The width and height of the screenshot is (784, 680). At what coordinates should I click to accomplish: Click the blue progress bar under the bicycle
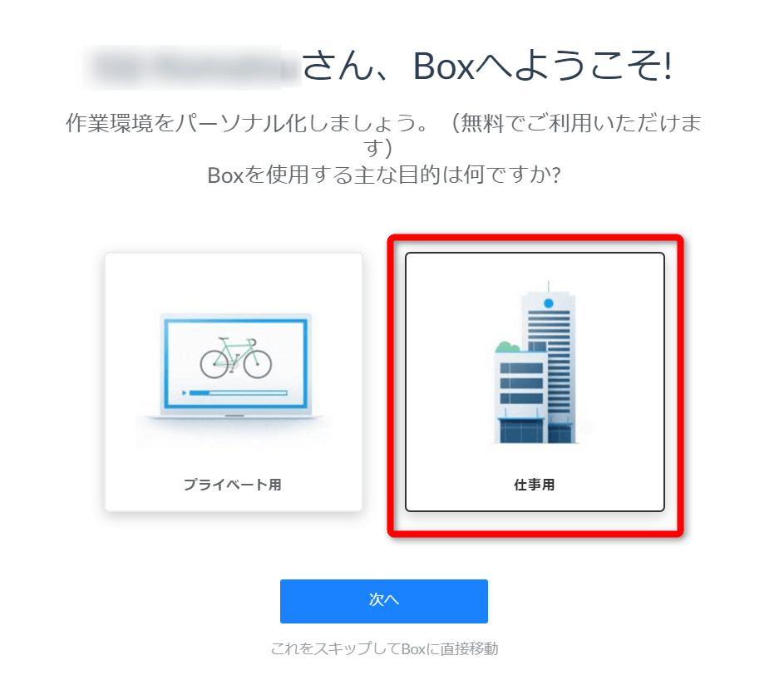pyautogui.click(x=239, y=393)
